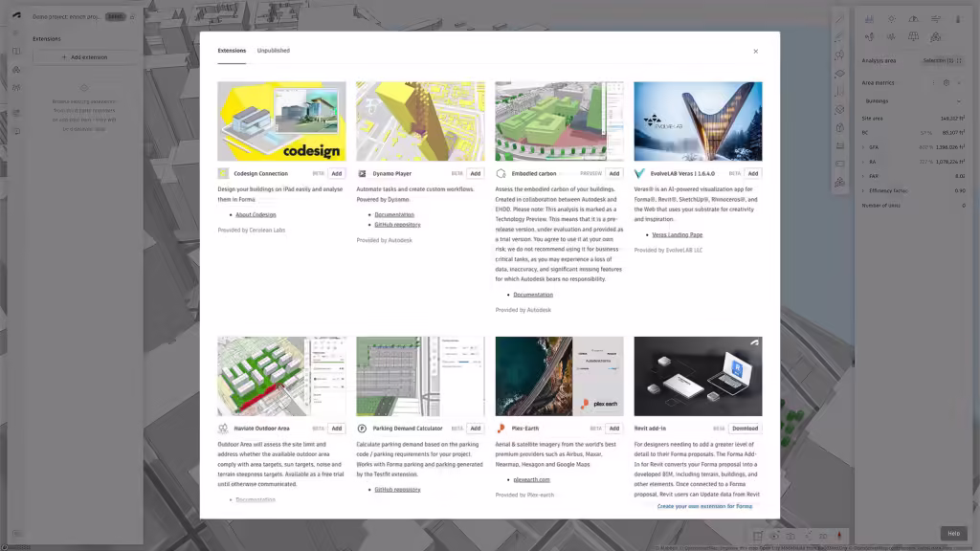Open the Solar panel analysis icon
Image resolution: width=980 pixels, height=551 pixels.
click(x=913, y=37)
